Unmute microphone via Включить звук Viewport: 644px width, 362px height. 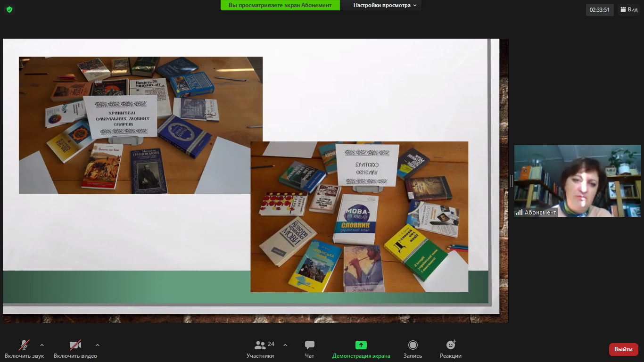(x=25, y=349)
